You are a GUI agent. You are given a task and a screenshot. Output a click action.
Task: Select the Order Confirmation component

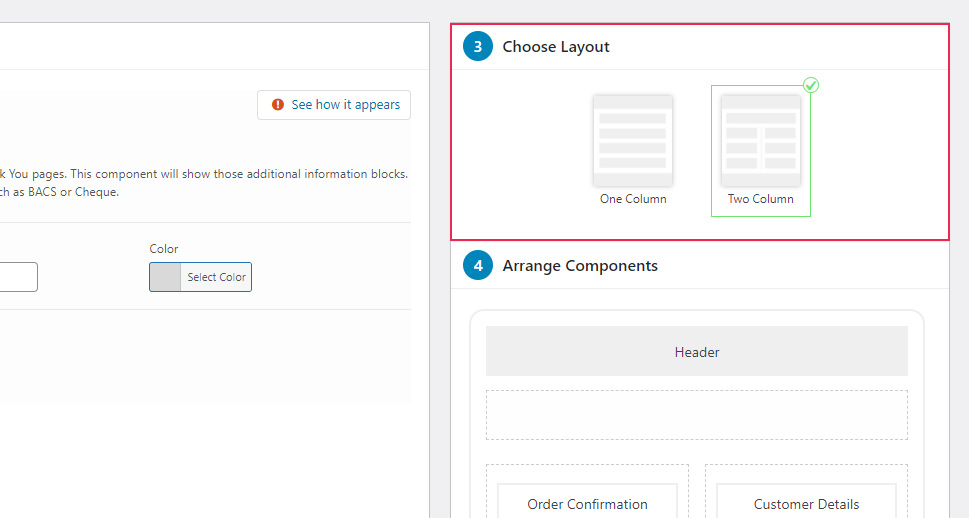point(588,504)
